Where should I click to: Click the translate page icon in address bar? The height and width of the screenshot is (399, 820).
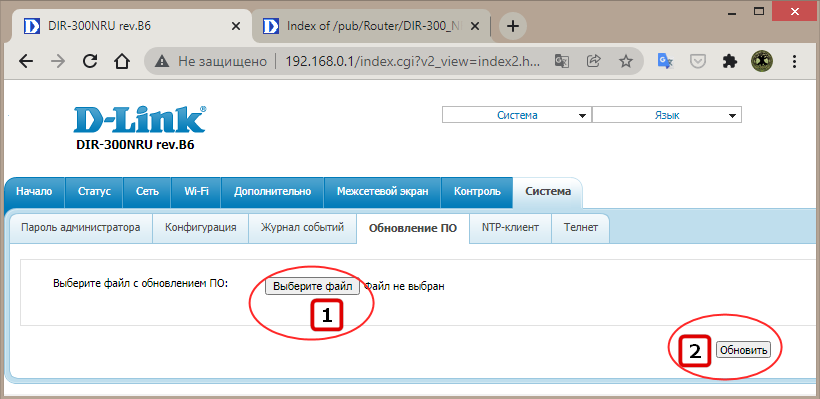(x=562, y=62)
